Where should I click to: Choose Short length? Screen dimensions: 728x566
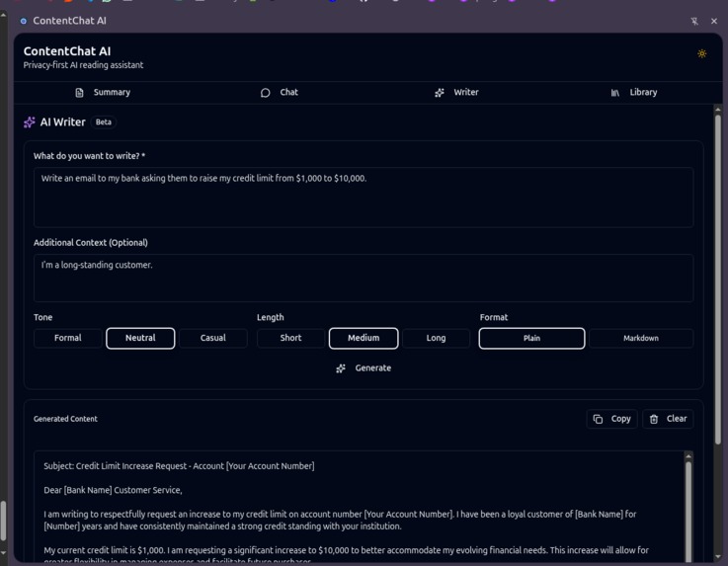290,338
